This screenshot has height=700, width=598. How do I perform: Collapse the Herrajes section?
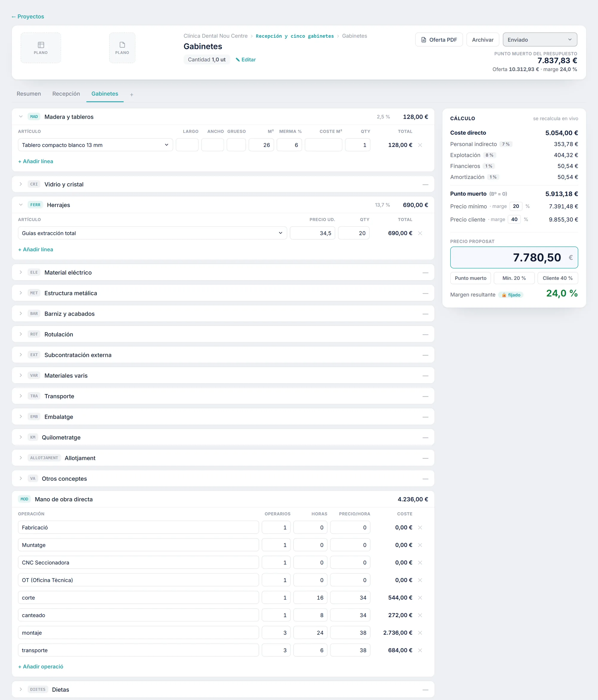(x=21, y=205)
